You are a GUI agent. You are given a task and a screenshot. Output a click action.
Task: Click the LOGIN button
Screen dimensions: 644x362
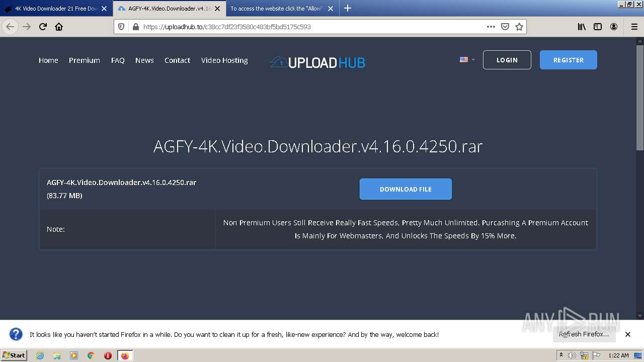click(507, 60)
